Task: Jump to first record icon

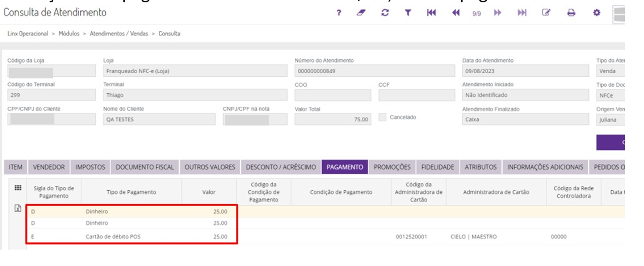Action: (x=431, y=13)
